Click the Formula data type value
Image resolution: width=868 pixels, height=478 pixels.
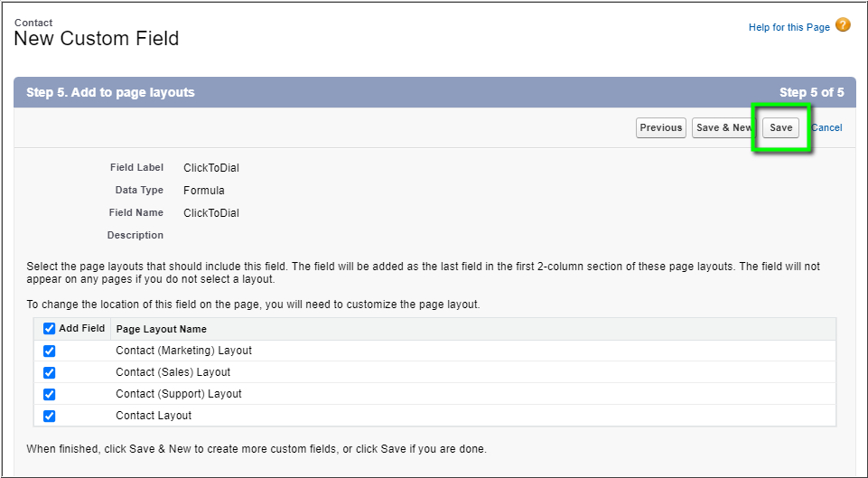pyautogui.click(x=204, y=191)
